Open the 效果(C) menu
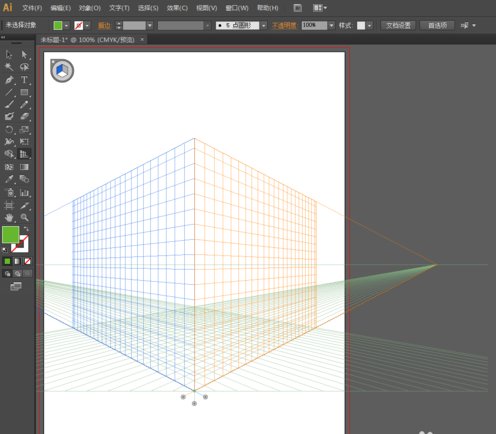This screenshot has width=496, height=434. pos(177,8)
